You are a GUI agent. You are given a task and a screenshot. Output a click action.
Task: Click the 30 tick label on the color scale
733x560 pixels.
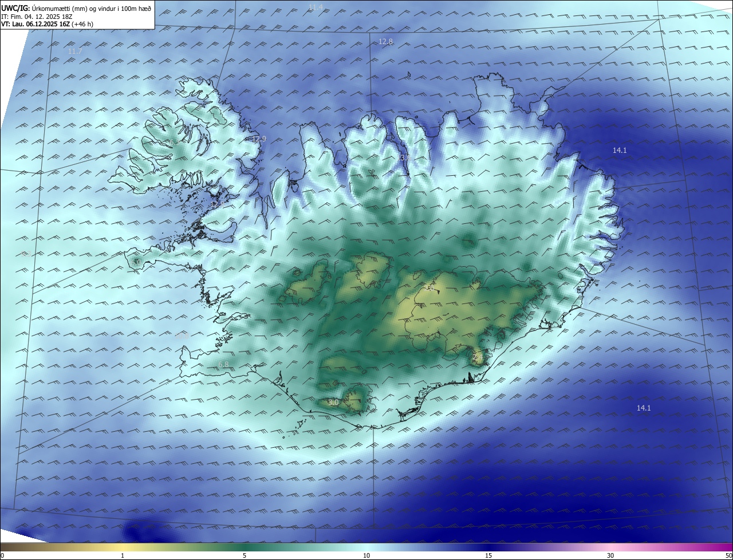[x=610, y=555]
